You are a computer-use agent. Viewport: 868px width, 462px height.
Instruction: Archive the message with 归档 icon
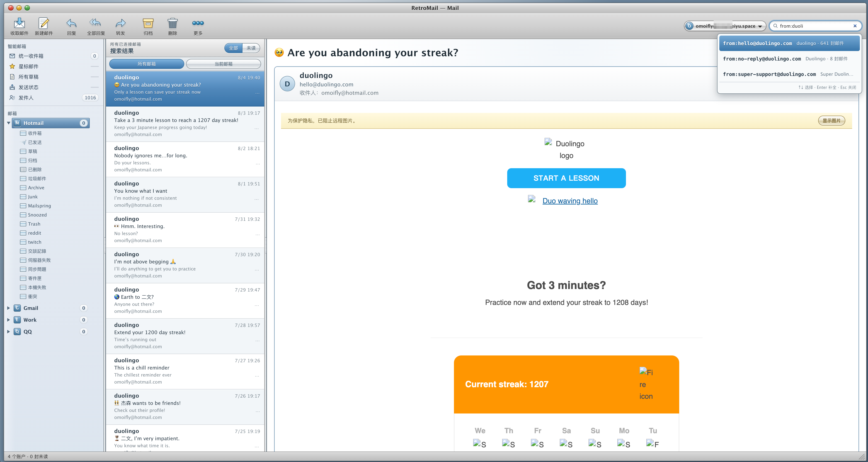click(x=148, y=23)
